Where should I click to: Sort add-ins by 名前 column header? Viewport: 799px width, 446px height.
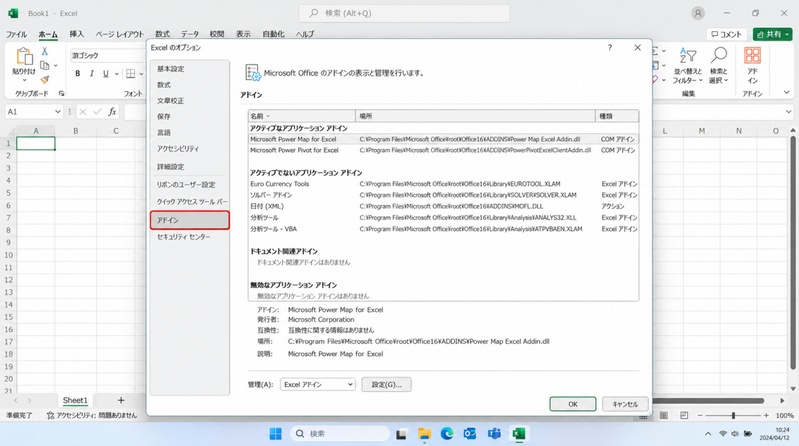pos(302,116)
